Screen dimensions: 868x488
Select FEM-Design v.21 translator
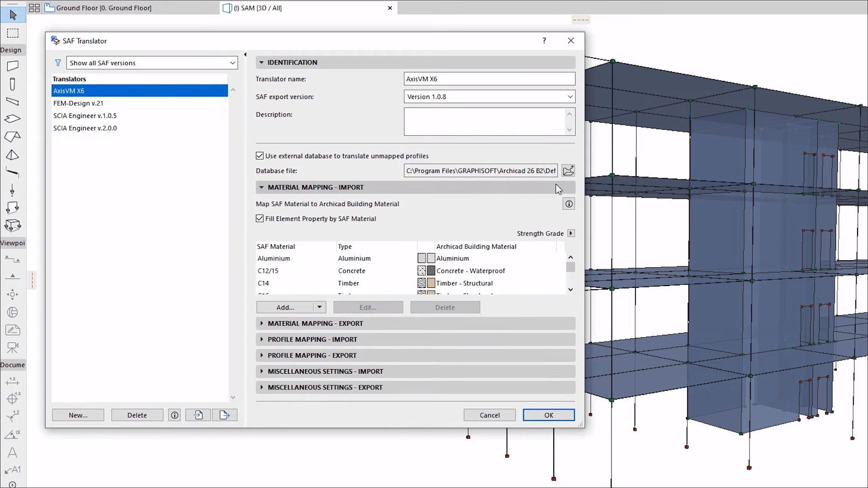(140, 103)
